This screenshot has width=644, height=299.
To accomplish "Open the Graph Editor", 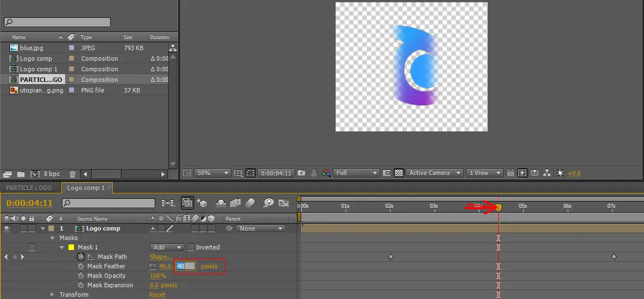I will [283, 203].
